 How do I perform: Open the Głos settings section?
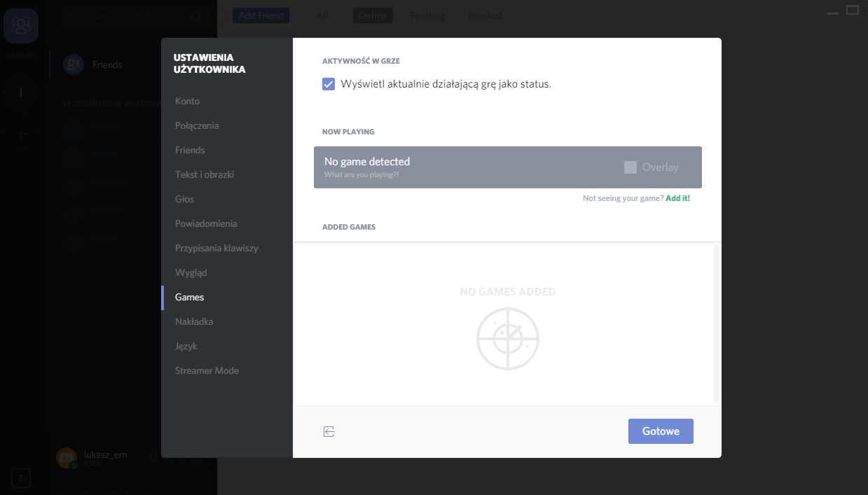coord(227,199)
